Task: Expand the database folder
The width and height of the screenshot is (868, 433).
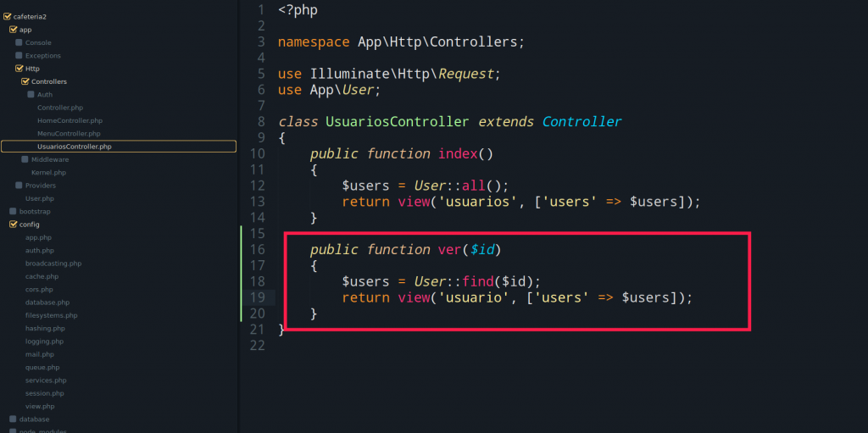Action: (13, 419)
